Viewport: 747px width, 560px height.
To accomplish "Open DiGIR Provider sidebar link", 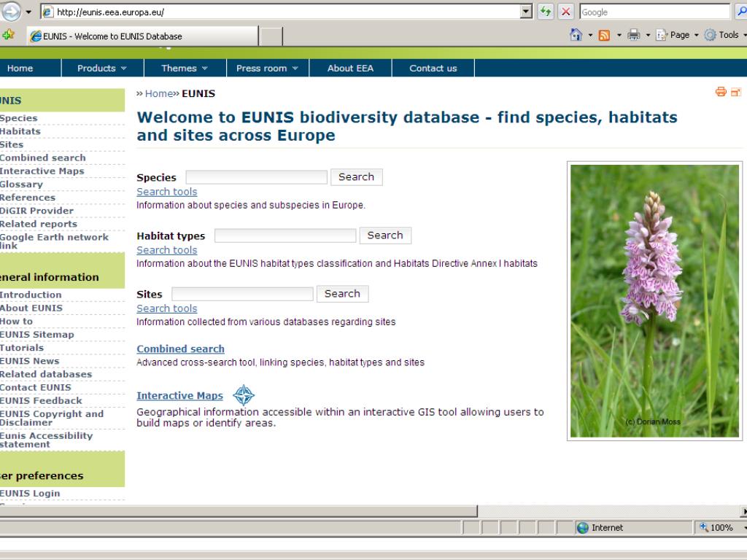I will (36, 211).
